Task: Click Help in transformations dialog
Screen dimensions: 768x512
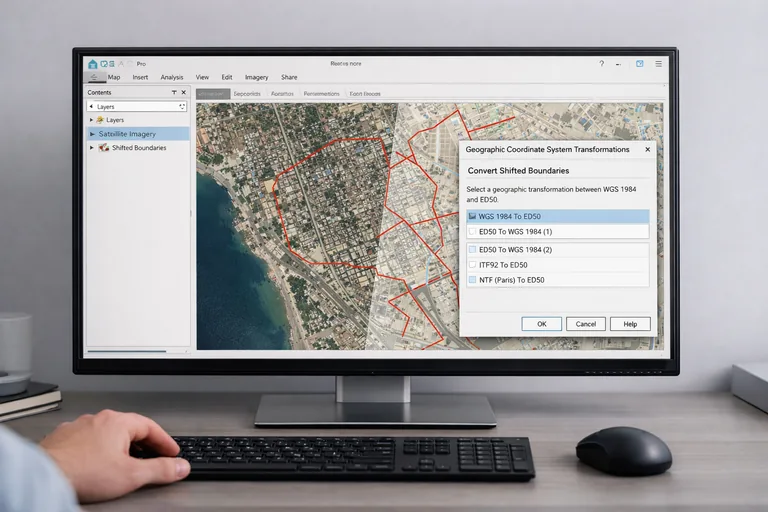Action: click(x=630, y=324)
